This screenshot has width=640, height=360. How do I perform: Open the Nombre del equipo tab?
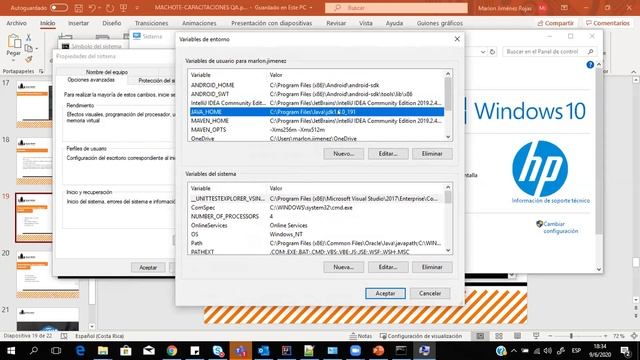[x=107, y=72]
